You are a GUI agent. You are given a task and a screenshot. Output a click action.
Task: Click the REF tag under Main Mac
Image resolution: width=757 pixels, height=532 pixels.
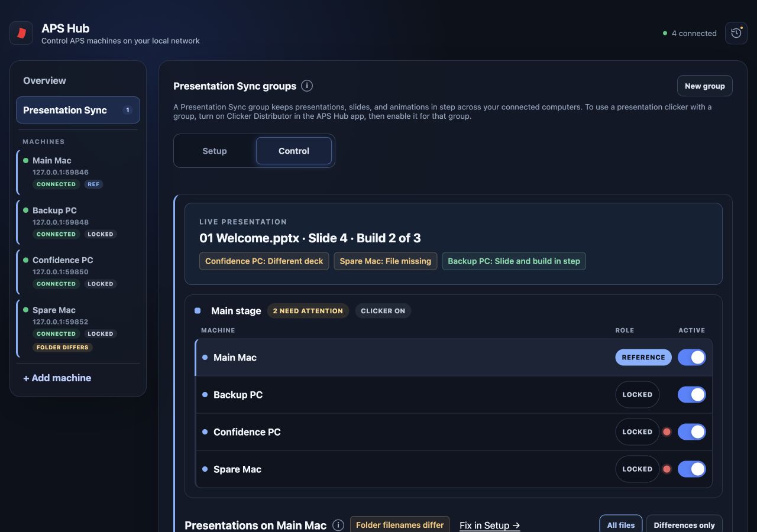tap(93, 184)
